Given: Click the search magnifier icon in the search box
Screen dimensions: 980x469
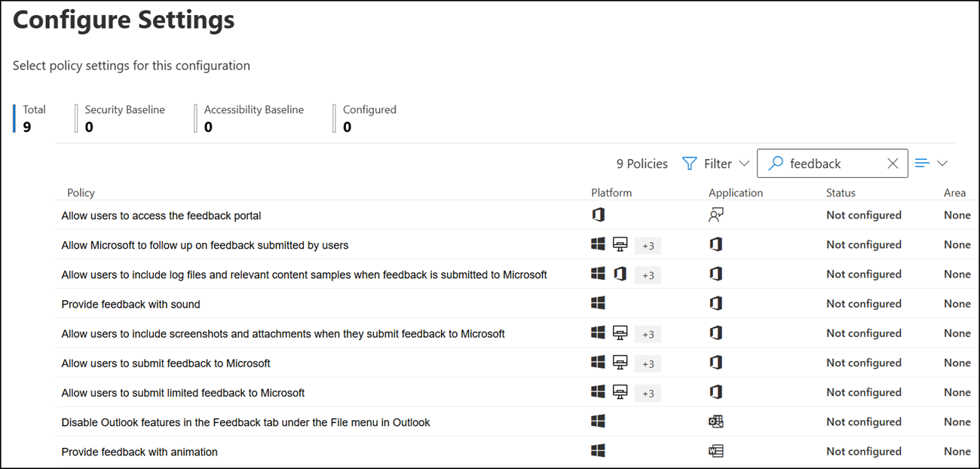Looking at the screenshot, I should point(776,163).
